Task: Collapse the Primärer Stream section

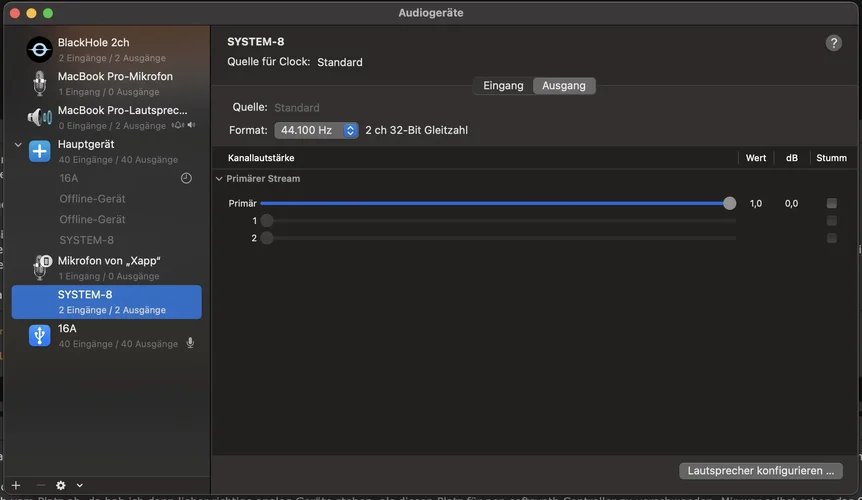Action: tap(219, 179)
